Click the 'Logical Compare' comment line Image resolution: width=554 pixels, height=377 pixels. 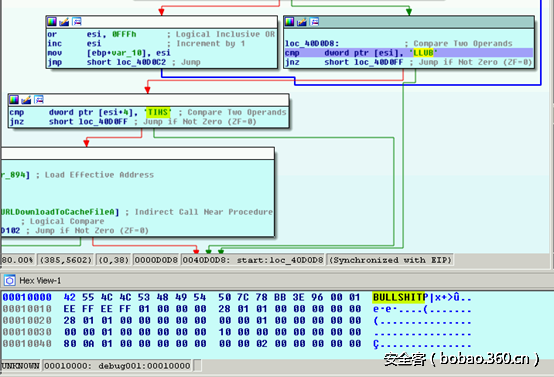[x=67, y=221]
